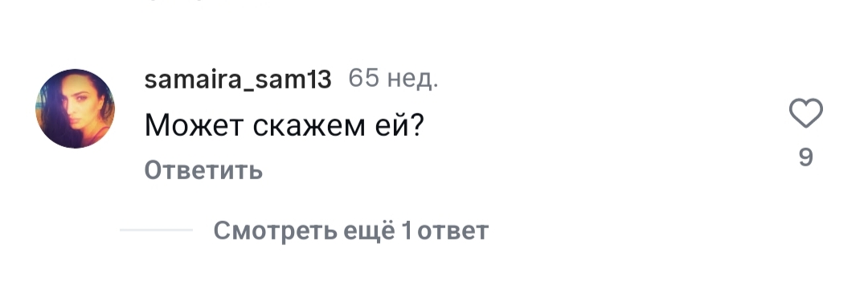Click the 9 likes count
868x290 pixels.
click(805, 157)
